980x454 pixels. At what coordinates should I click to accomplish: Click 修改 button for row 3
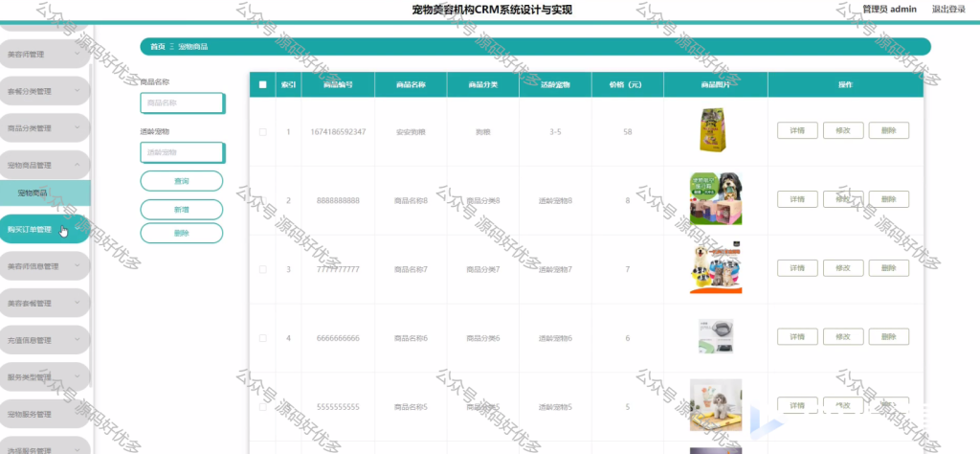(x=843, y=268)
